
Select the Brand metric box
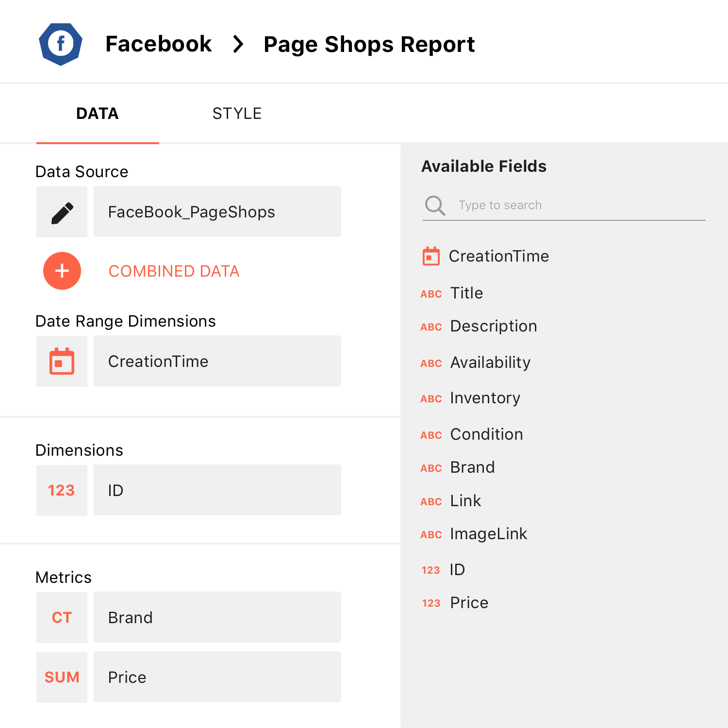[x=217, y=617]
